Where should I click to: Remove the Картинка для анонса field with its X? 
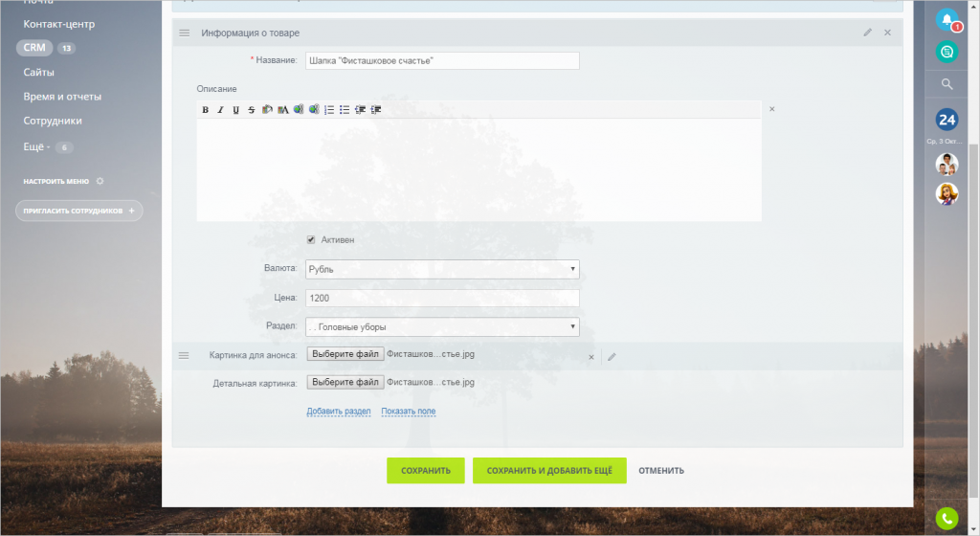pos(591,356)
